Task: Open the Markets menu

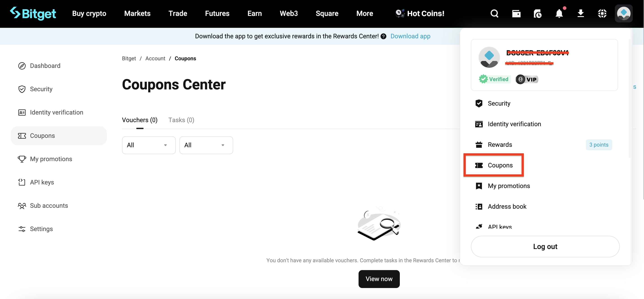Action: [137, 13]
